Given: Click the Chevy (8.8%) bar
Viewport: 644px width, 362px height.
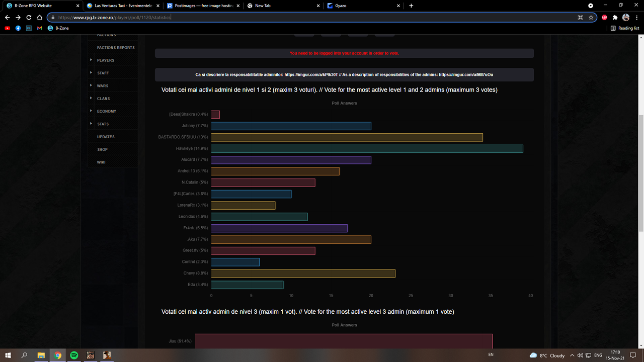Looking at the screenshot, I should click(x=303, y=274).
